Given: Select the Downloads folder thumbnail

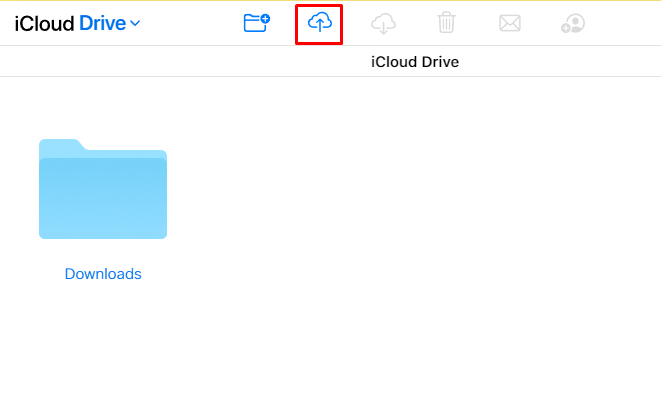Looking at the screenshot, I should [103, 189].
